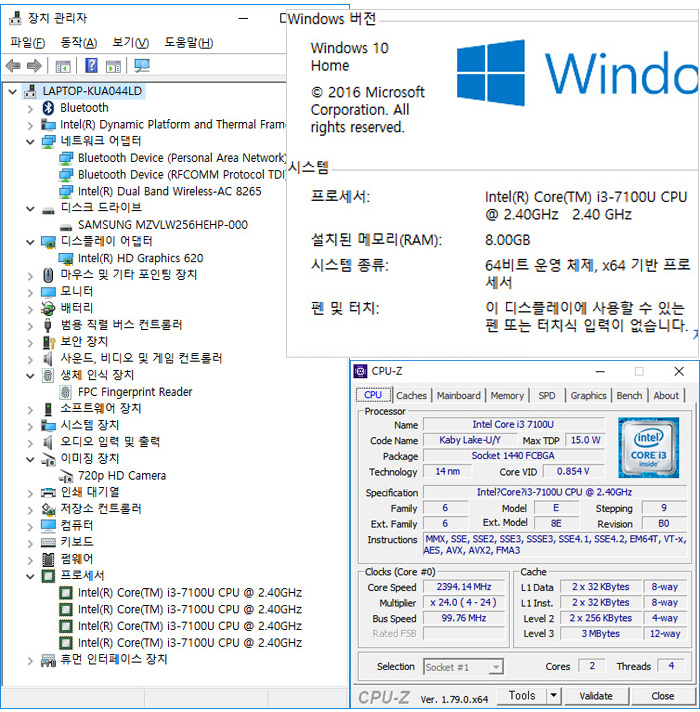700x712 pixels.
Task: Collapse the 프로세서 category
Action: click(x=29, y=576)
